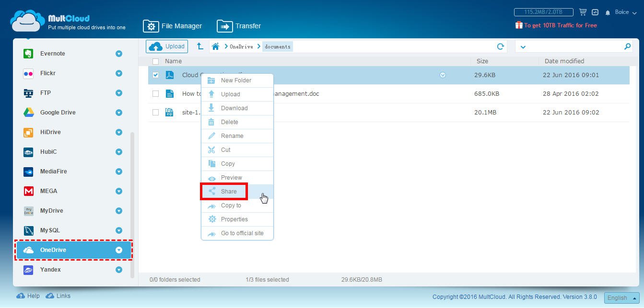Select Preview in the context menu

(x=237, y=178)
